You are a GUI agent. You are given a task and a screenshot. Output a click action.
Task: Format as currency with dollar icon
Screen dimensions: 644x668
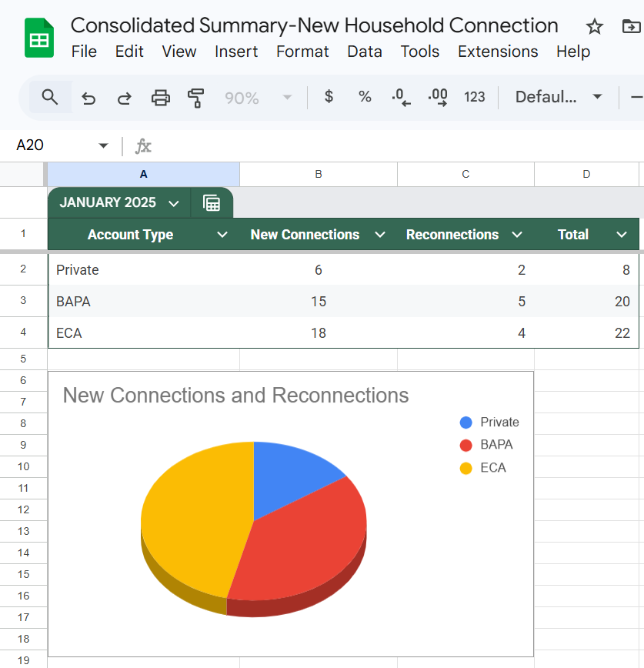(329, 97)
